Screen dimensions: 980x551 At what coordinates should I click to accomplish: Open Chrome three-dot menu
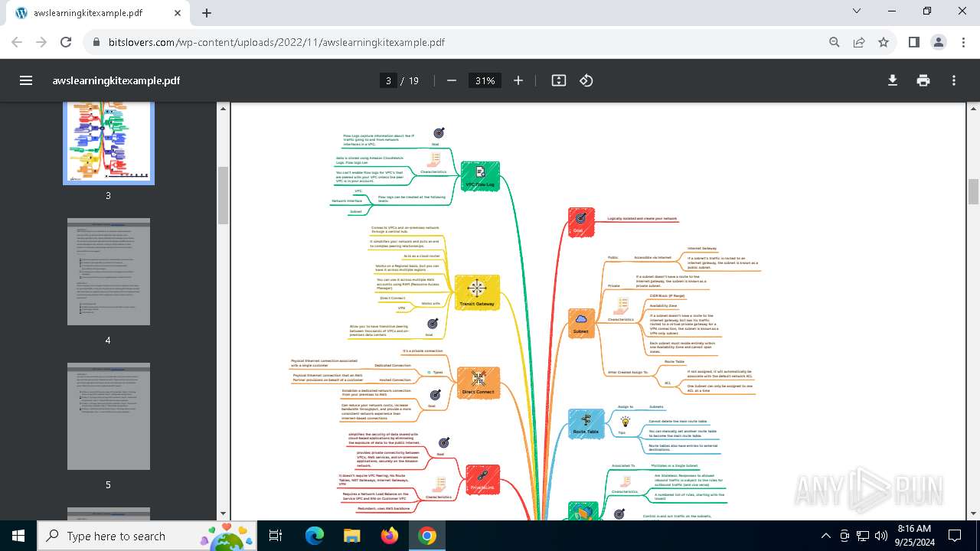pos(963,42)
